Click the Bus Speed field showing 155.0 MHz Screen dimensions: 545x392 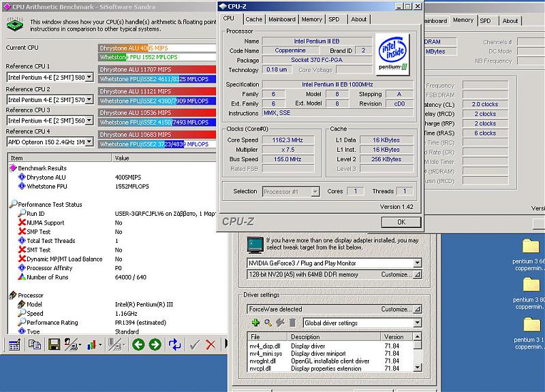(x=287, y=159)
